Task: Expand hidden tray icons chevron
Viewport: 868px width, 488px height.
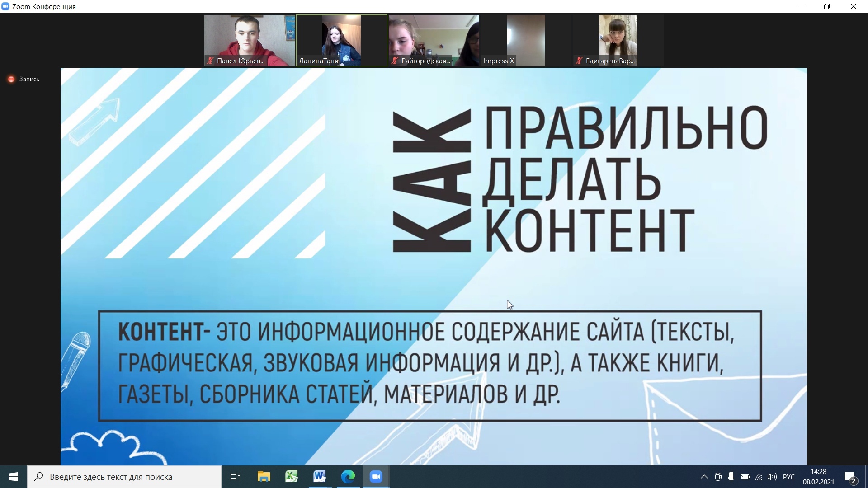Action: pyautogui.click(x=704, y=477)
